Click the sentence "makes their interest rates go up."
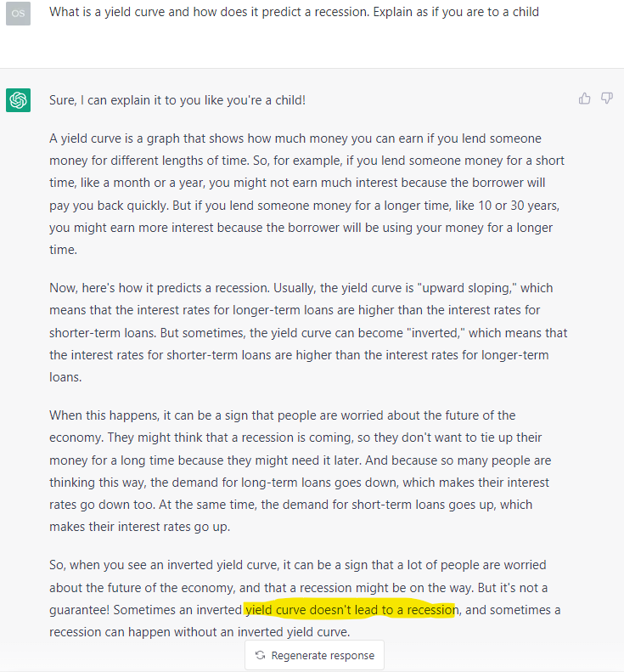The width and height of the screenshot is (624, 672). pos(140,527)
